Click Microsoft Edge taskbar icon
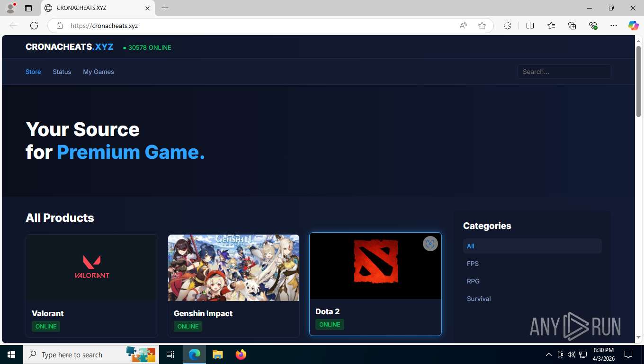 point(195,355)
